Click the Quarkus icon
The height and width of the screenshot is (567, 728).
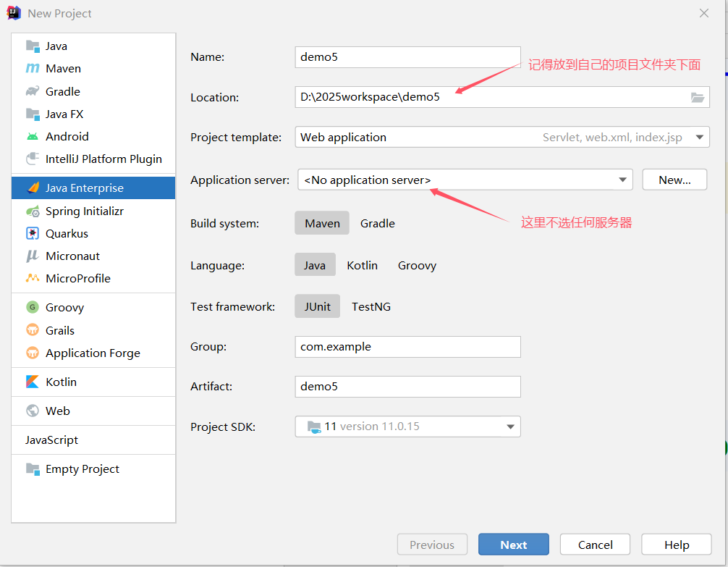33,233
